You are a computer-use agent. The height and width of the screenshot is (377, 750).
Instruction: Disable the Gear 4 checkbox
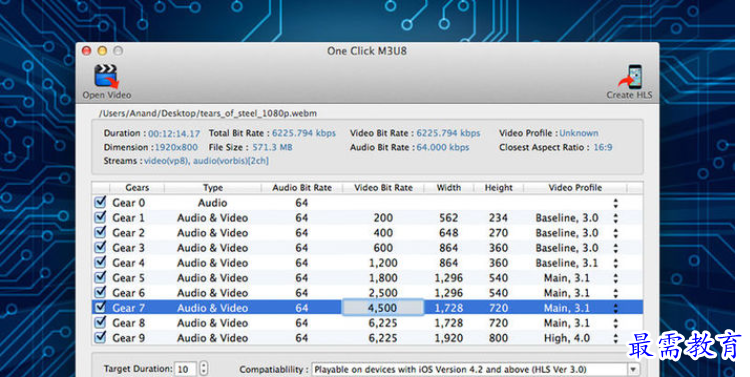click(x=100, y=262)
